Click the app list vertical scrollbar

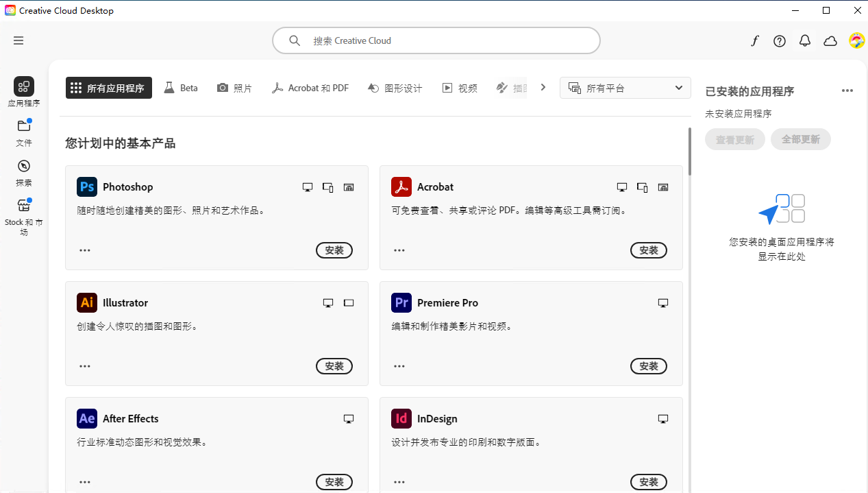point(690,152)
